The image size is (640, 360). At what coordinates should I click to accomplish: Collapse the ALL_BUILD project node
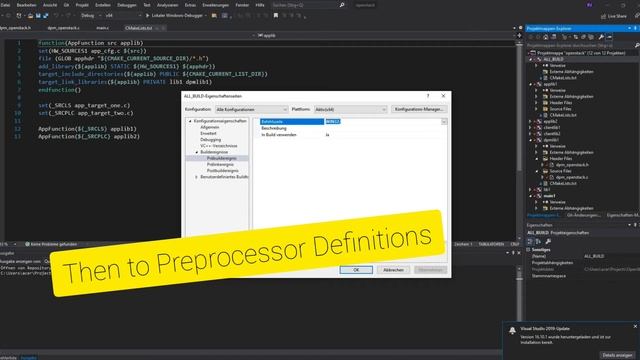pyautogui.click(x=531, y=59)
